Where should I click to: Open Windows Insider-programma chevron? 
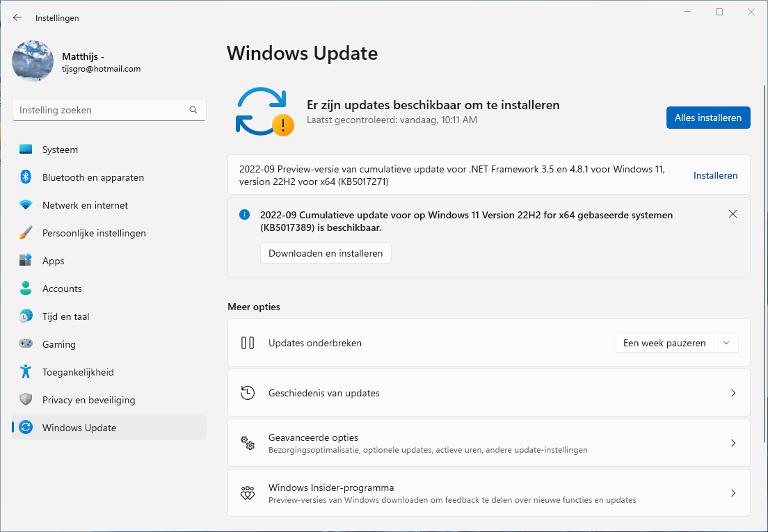pos(733,493)
